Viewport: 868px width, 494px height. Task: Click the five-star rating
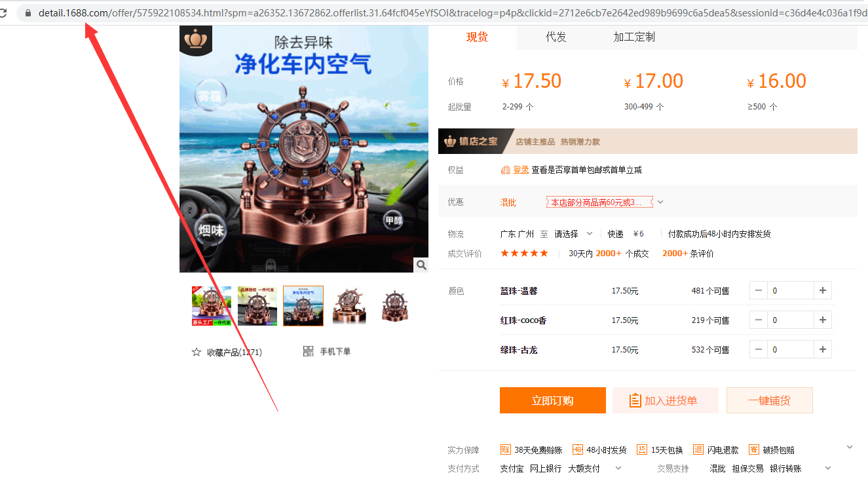(524, 254)
